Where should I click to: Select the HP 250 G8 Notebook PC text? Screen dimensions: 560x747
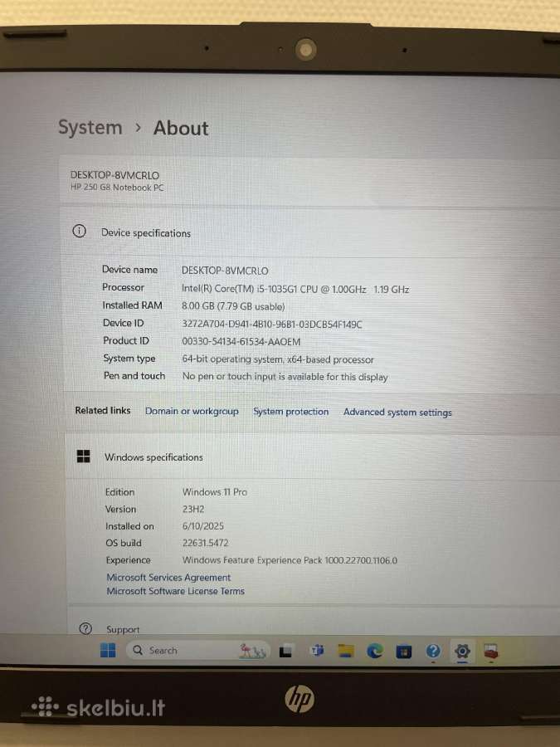pyautogui.click(x=117, y=188)
